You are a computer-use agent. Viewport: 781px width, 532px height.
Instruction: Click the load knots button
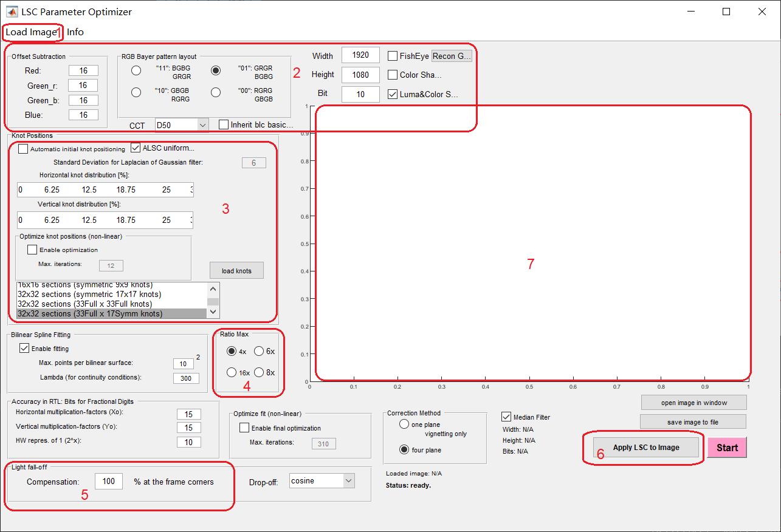click(x=236, y=271)
